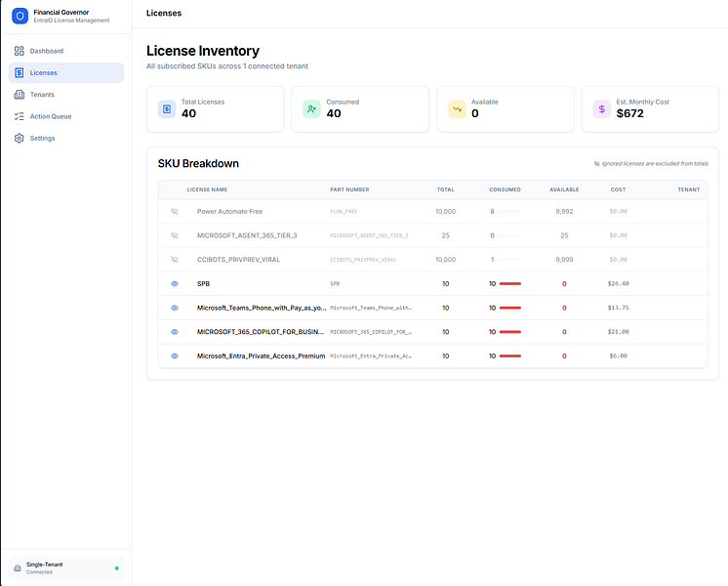728x586 pixels.
Task: Click the SKU Breakdown heading
Action: (x=198, y=163)
